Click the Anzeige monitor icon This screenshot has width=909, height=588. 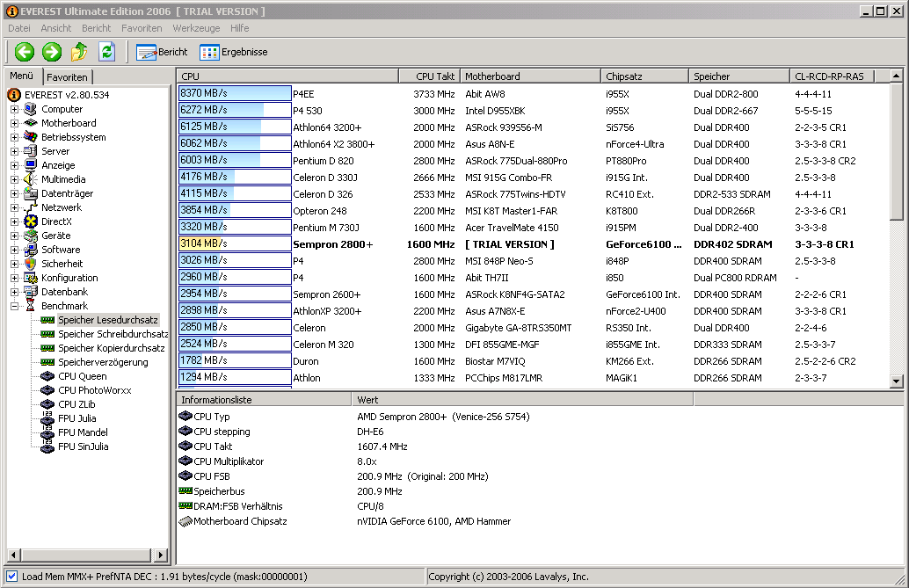tap(31, 165)
